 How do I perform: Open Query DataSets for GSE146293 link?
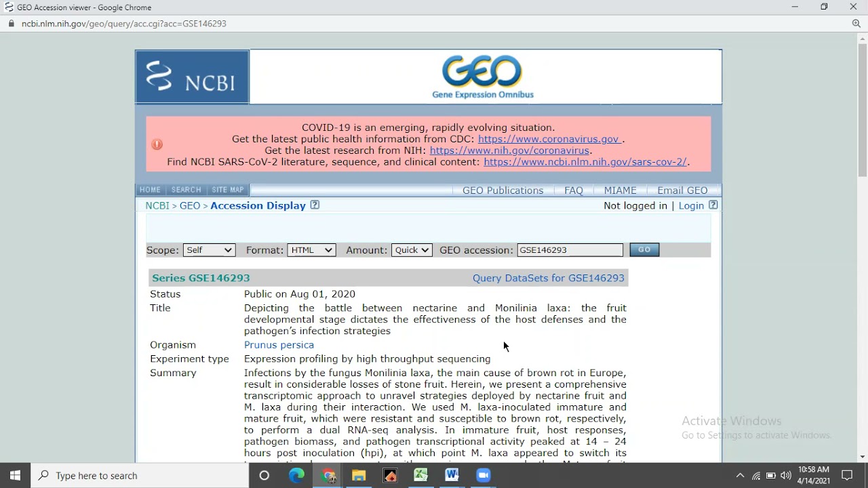coord(549,278)
